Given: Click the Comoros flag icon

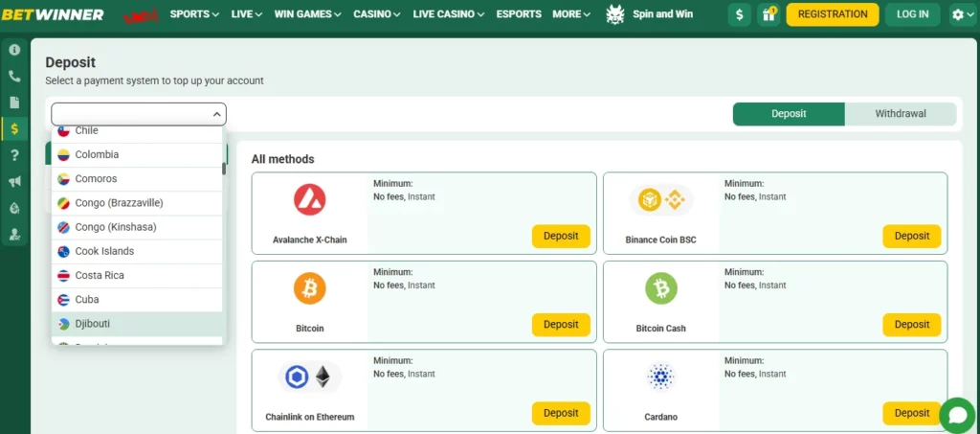Looking at the screenshot, I should coord(64,179).
